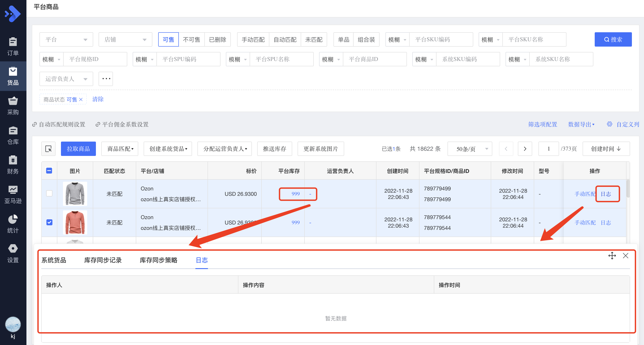644x345 pixels.
Task: Open 模糊 dropdown before 平台规格ID
Action: [x=51, y=59]
